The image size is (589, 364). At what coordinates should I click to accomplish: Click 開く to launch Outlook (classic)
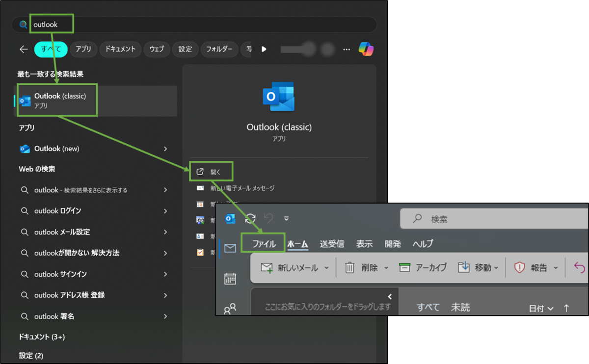tap(211, 172)
